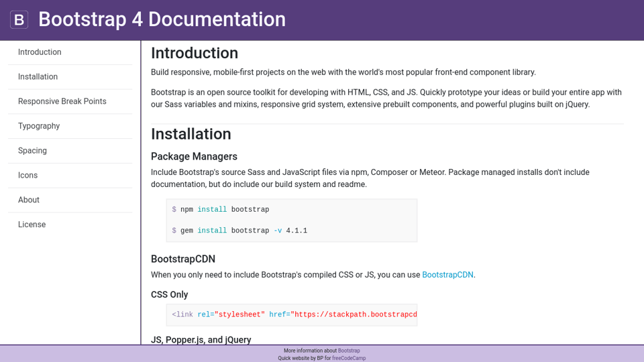Open the Bootstrap link in the footer
The height and width of the screenshot is (362, 644).
click(x=349, y=351)
